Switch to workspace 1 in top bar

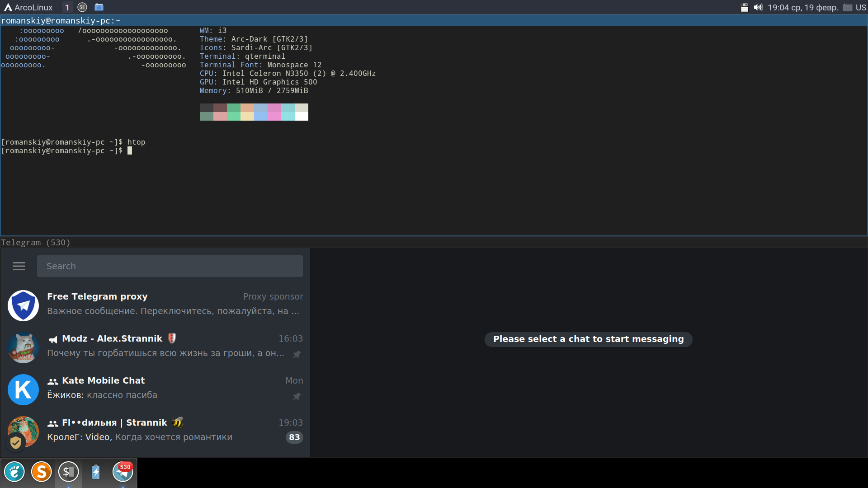pos(67,7)
